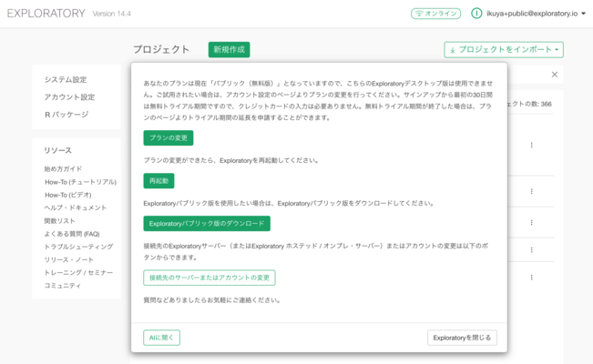This screenshot has height=364, width=593.
Task: Select アカウント設定 in the sidebar
Action: click(69, 97)
